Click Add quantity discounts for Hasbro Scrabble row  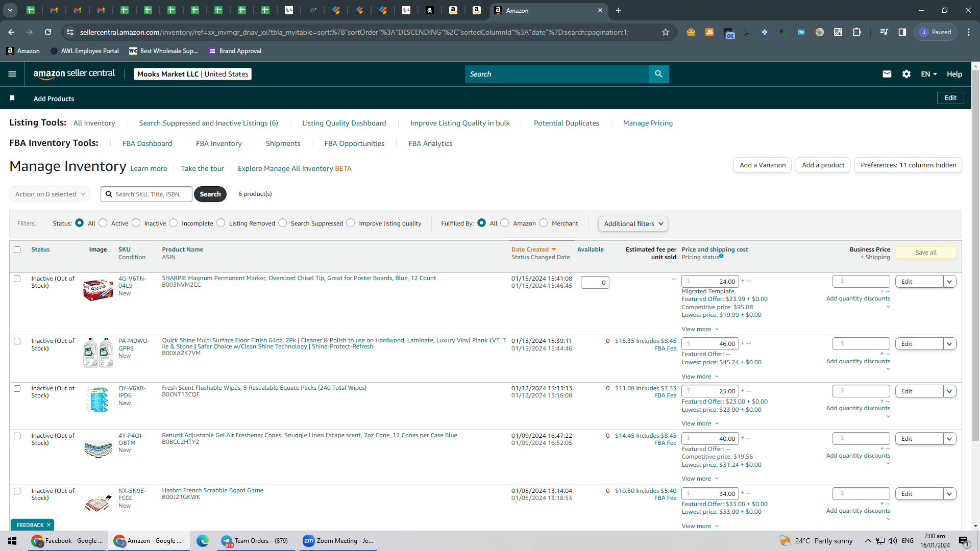858,511
